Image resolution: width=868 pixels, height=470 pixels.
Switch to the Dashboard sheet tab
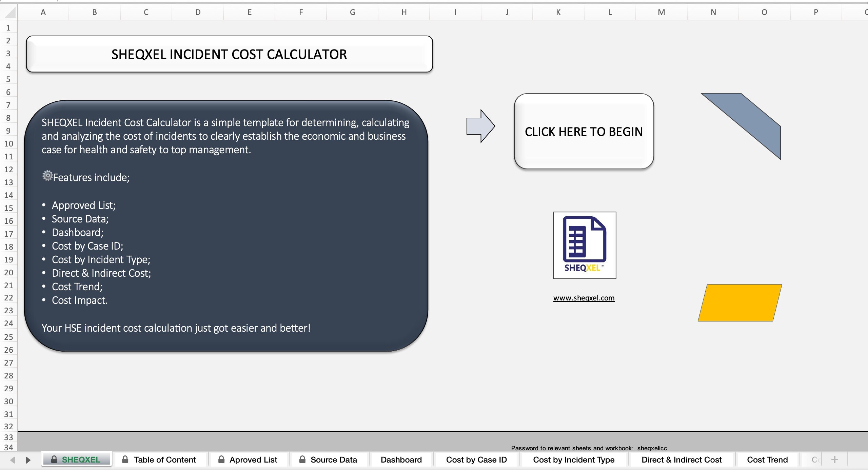(401, 460)
